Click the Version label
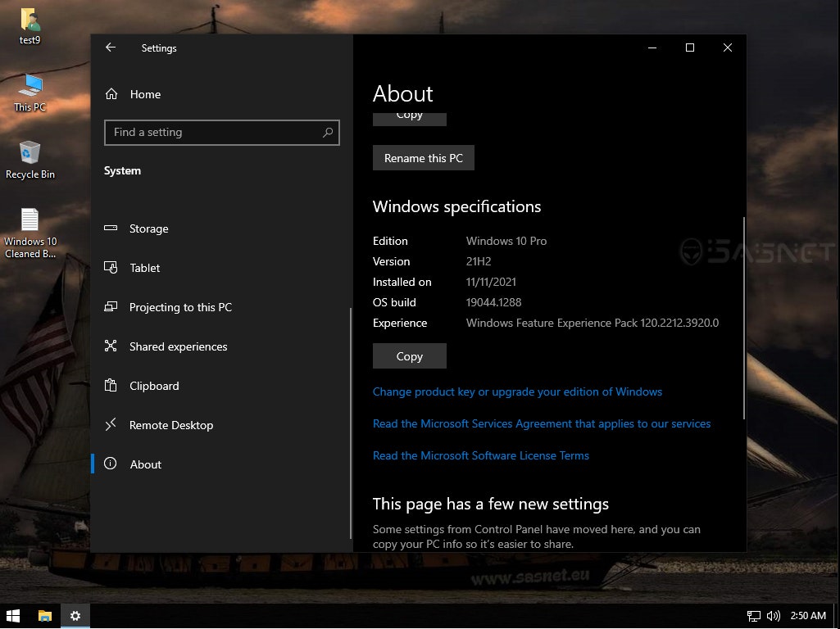 point(391,261)
